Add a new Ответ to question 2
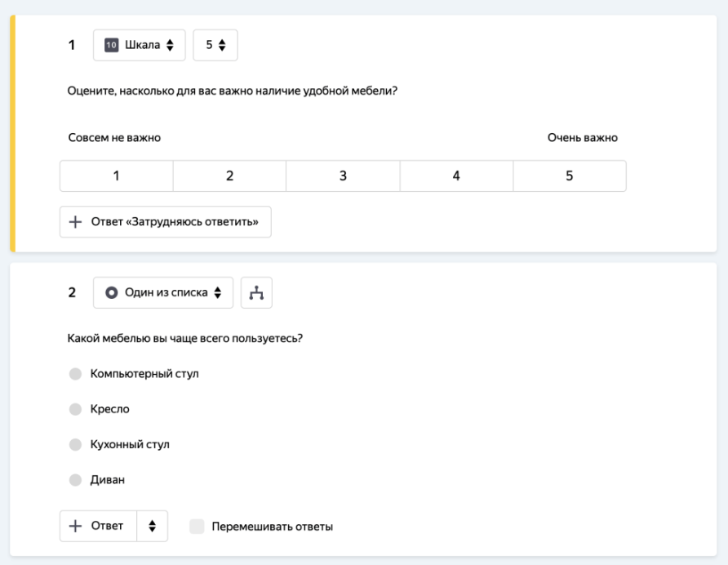The height and width of the screenshot is (565, 728). click(x=99, y=526)
